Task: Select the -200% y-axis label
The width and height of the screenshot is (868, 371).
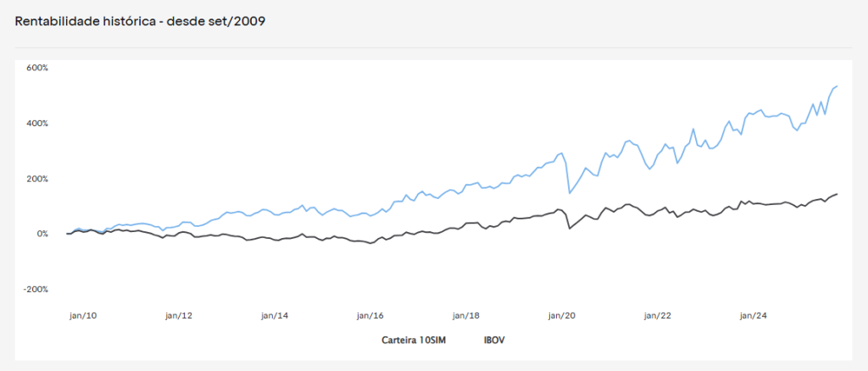Action: [36, 290]
